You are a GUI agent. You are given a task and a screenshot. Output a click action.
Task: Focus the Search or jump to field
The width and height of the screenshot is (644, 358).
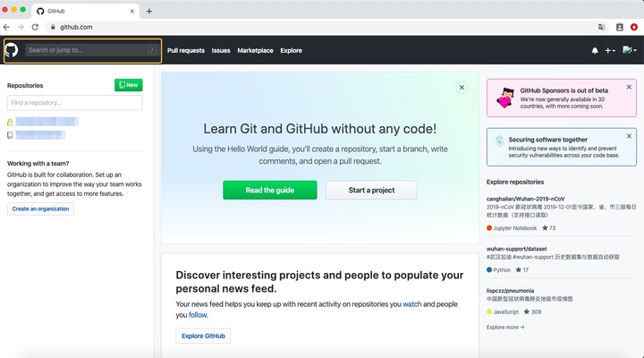pyautogui.click(x=91, y=50)
